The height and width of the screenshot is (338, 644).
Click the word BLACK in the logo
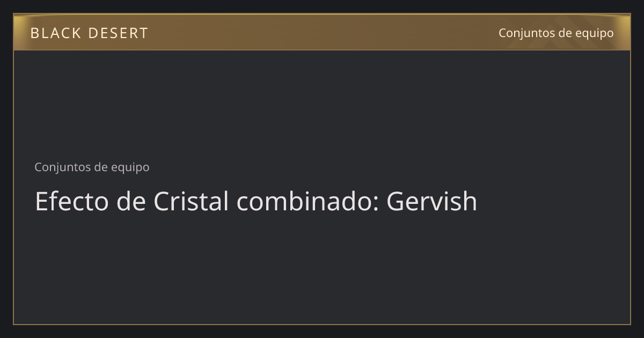tap(52, 33)
